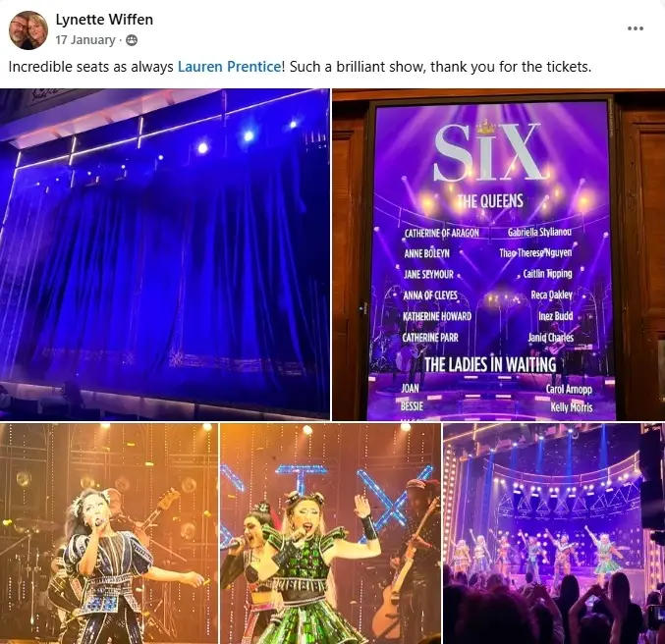Viewport: 665px width, 644px height.
Task: Click The Queens heading on the cast board
Action: 490,201
